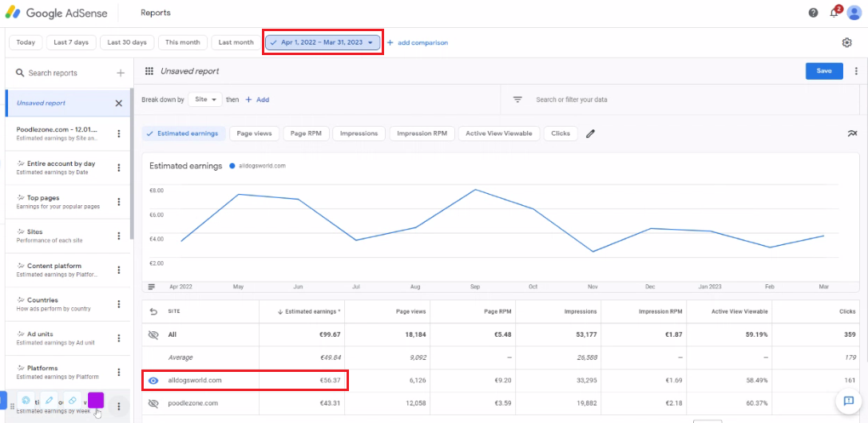Image resolution: width=868 pixels, height=423 pixels.
Task: Open more options next to Save button
Action: (x=856, y=71)
